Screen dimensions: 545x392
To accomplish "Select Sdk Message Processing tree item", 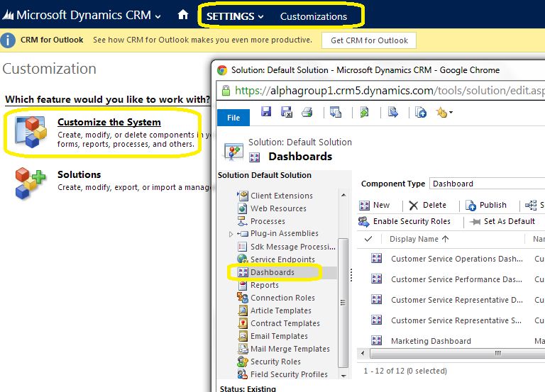I will tap(293, 247).
